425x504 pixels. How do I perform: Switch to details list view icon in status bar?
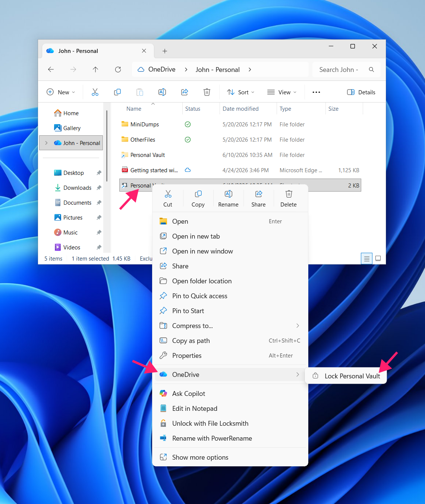click(367, 258)
